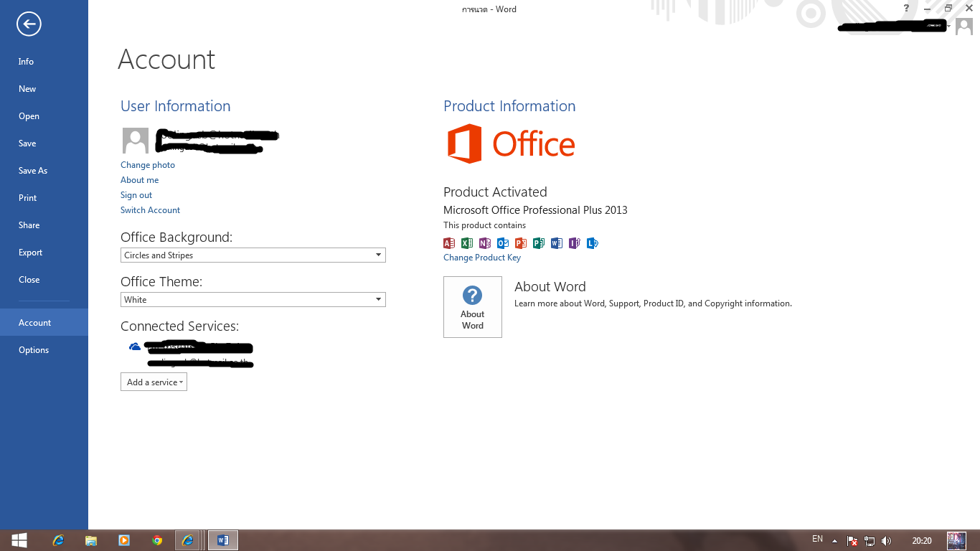Choose Save As in the sidebar
This screenshot has width=980, height=551.
tap(33, 171)
